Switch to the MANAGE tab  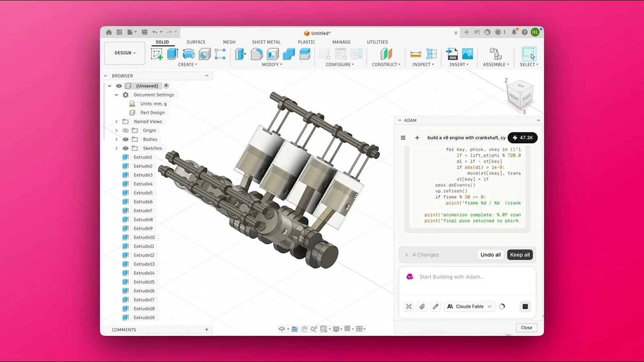point(342,42)
